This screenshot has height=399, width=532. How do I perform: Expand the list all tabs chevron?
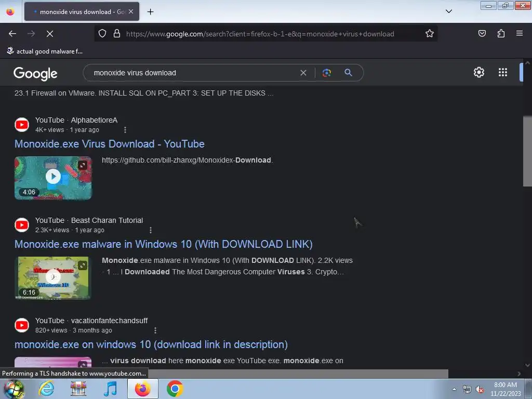[448, 11]
